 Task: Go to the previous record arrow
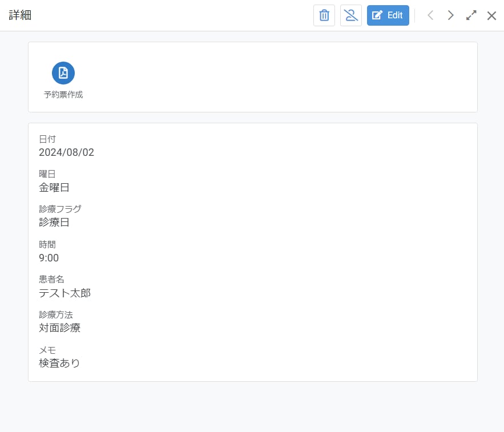(431, 15)
